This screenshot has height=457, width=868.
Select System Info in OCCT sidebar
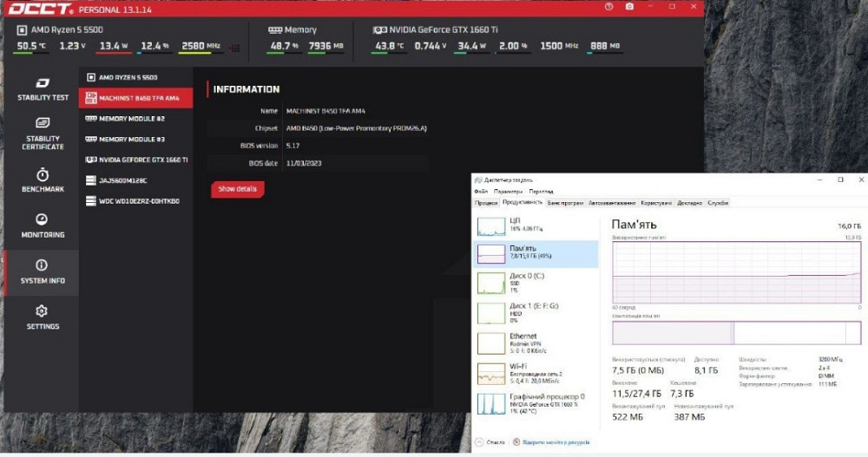point(43,271)
